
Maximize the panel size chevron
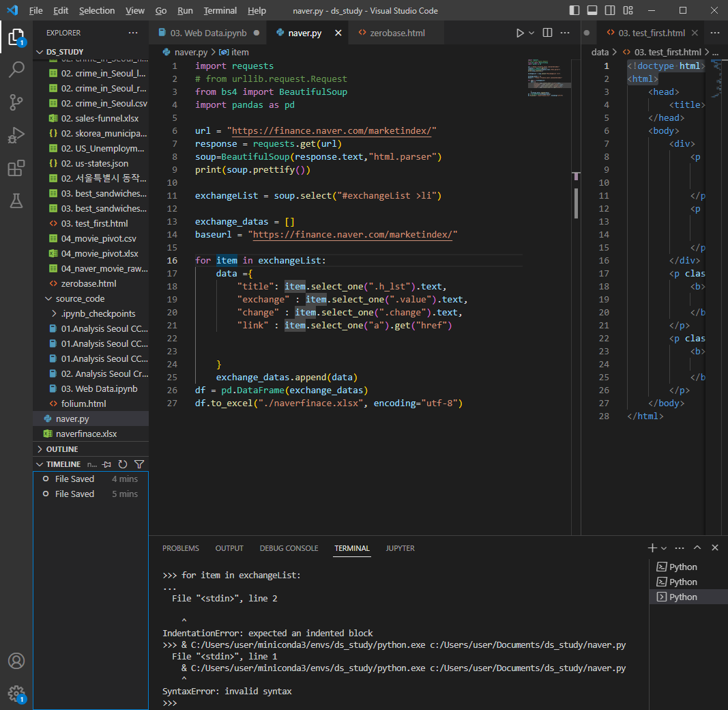point(697,548)
